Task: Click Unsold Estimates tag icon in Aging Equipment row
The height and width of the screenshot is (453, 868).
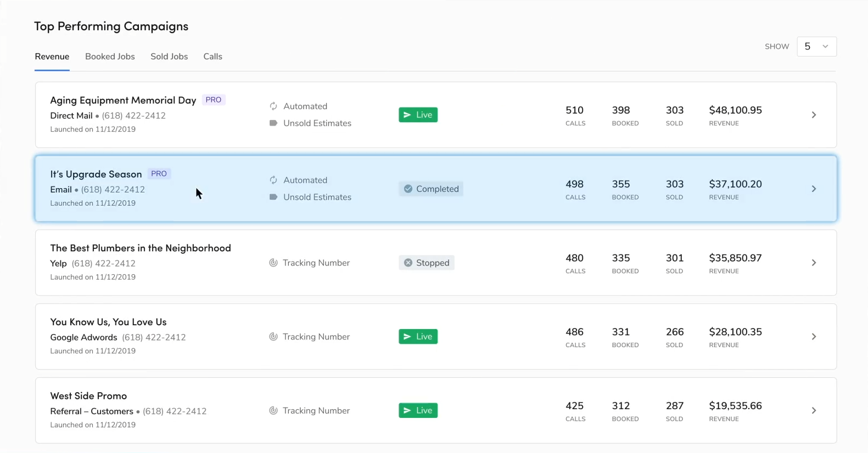Action: pyautogui.click(x=273, y=123)
